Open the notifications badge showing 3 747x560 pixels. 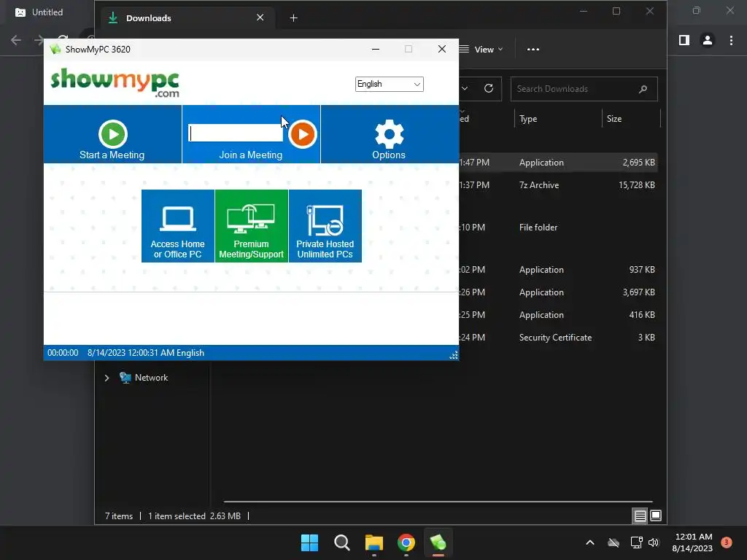tap(727, 542)
